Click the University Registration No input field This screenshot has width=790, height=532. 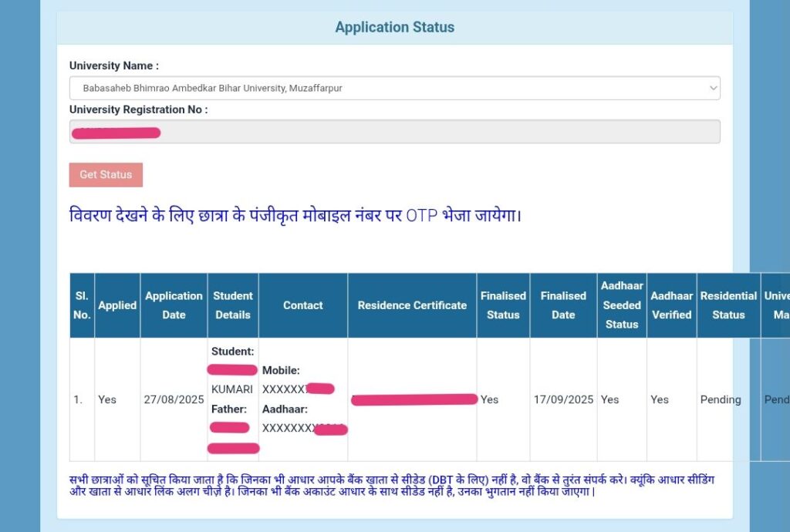394,131
